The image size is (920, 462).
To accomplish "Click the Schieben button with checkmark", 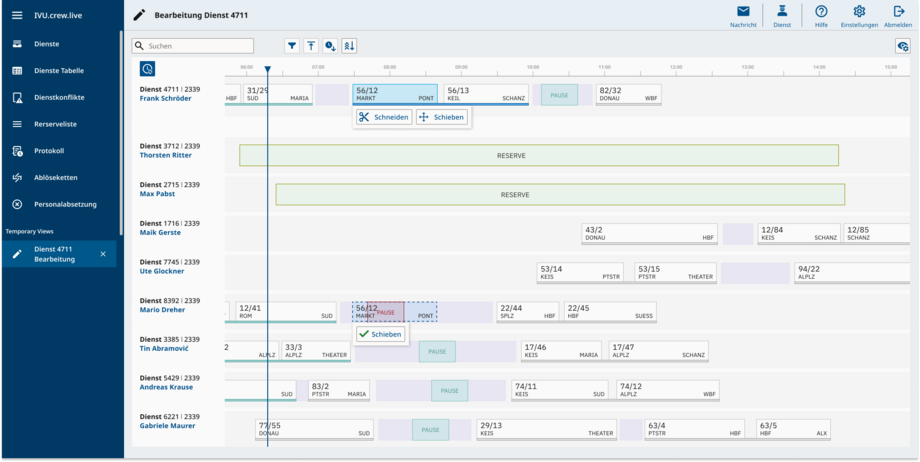I will tap(380, 334).
